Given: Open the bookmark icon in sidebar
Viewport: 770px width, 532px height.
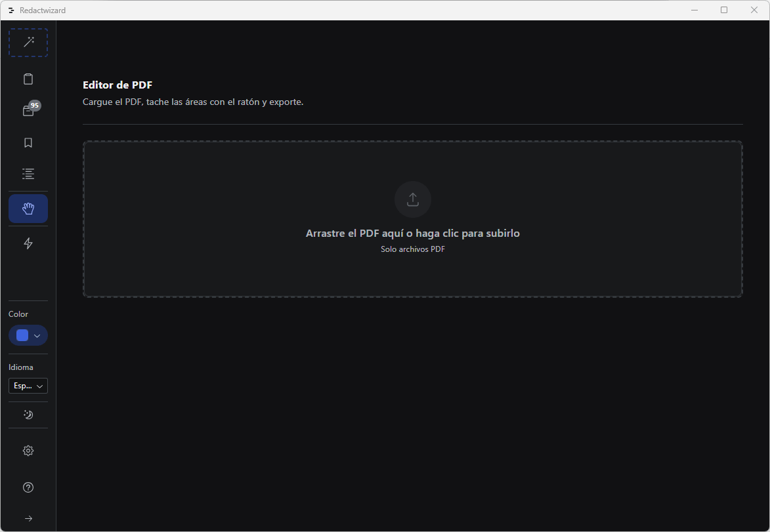Looking at the screenshot, I should point(28,142).
